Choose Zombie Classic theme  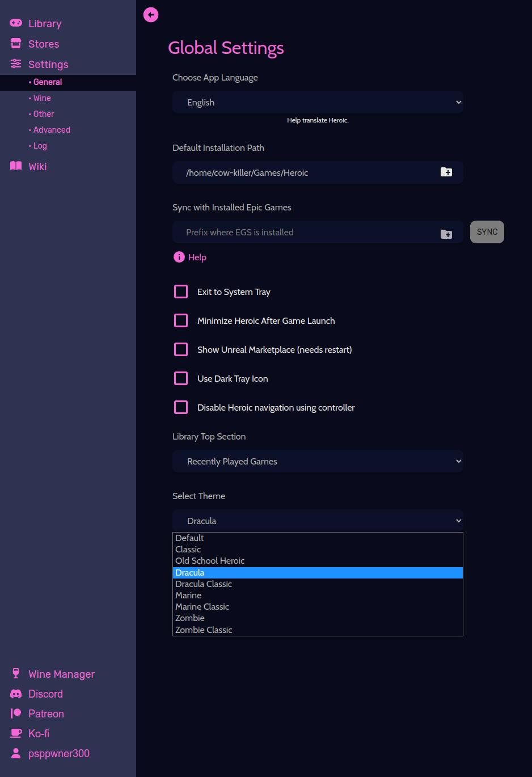click(318, 630)
